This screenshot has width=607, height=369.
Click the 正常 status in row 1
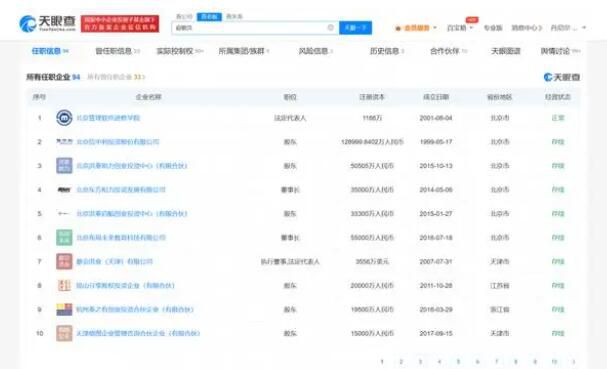[558, 118]
